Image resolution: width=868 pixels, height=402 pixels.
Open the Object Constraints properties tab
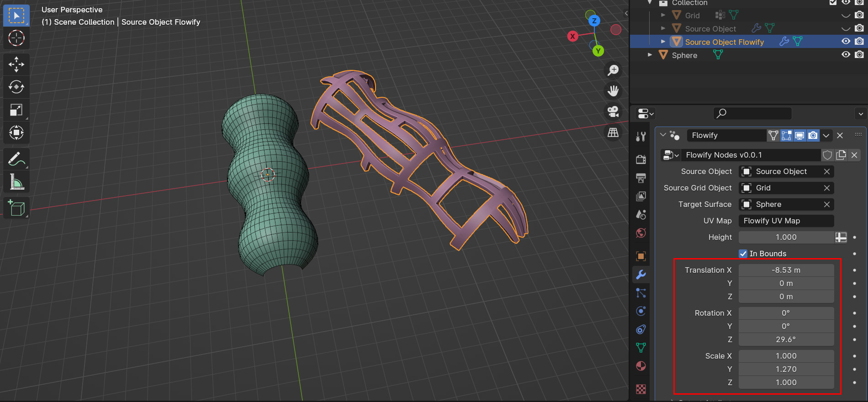[x=641, y=329]
